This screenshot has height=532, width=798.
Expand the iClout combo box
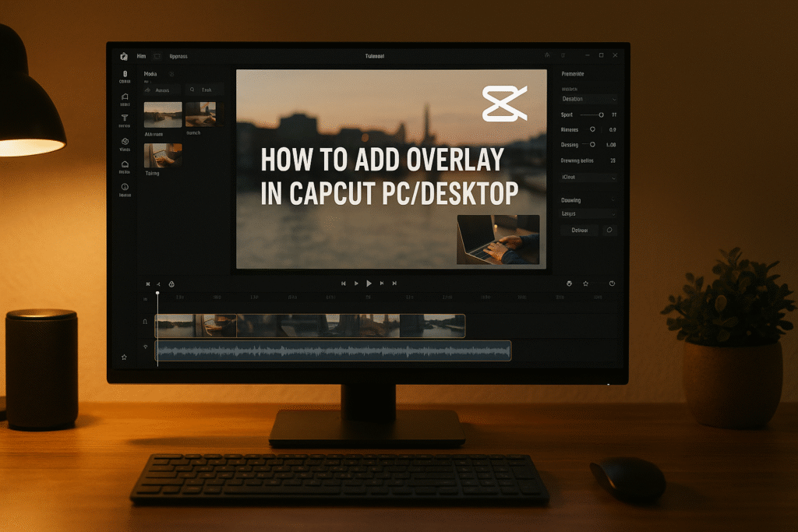pos(588,178)
